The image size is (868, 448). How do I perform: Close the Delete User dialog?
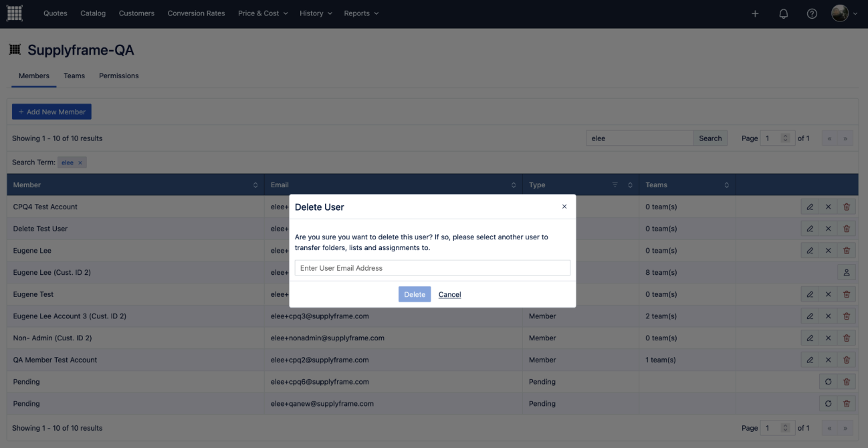click(x=564, y=207)
